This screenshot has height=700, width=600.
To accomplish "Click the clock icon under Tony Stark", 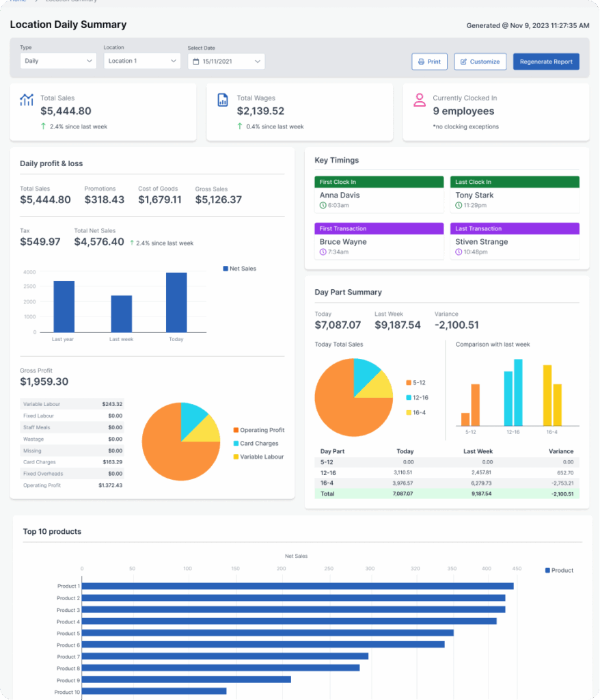I will pos(459,205).
